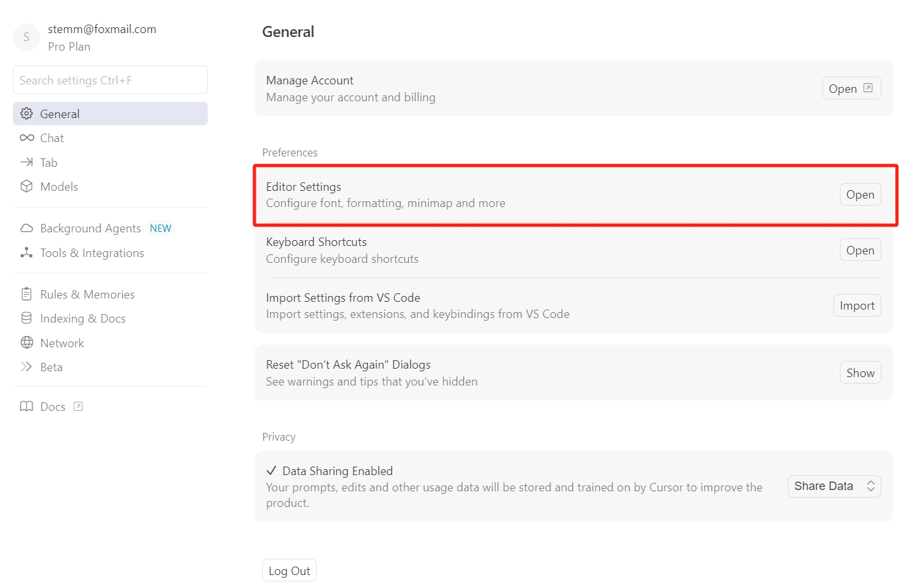921x588 pixels.
Task: Open Keyboard Shortcuts settings
Action: tap(859, 251)
